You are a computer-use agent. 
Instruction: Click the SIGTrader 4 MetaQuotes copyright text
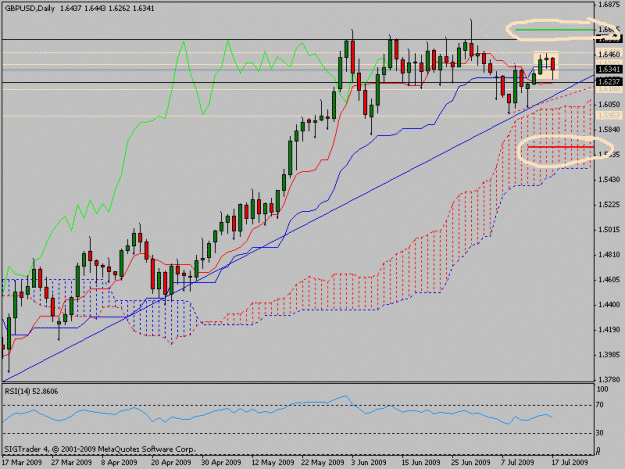point(100,449)
